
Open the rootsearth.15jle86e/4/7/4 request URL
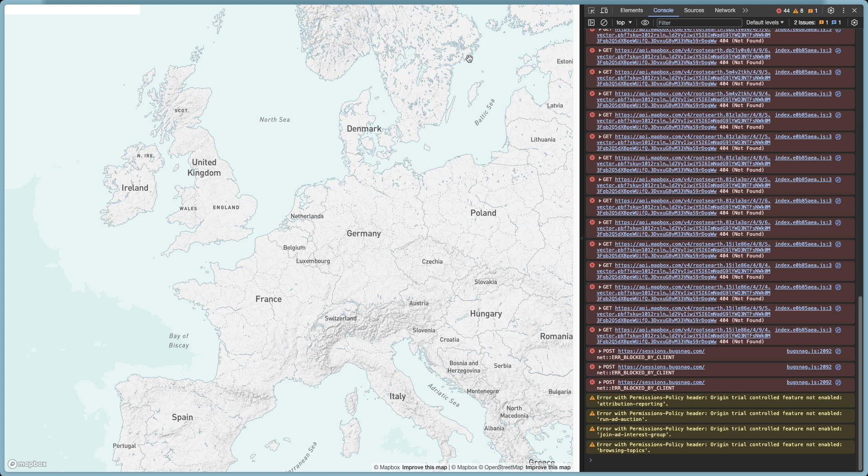[684, 293]
